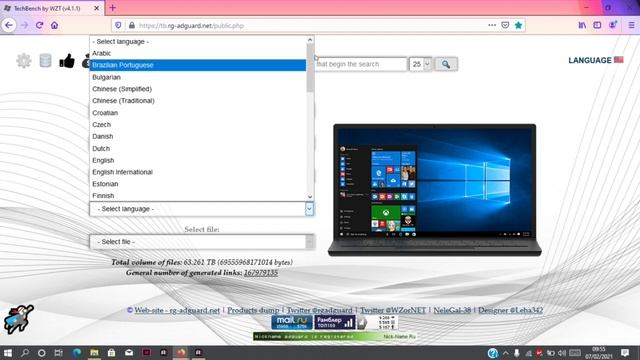Click the browser URL address bar
640x360 pixels.
point(310,25)
